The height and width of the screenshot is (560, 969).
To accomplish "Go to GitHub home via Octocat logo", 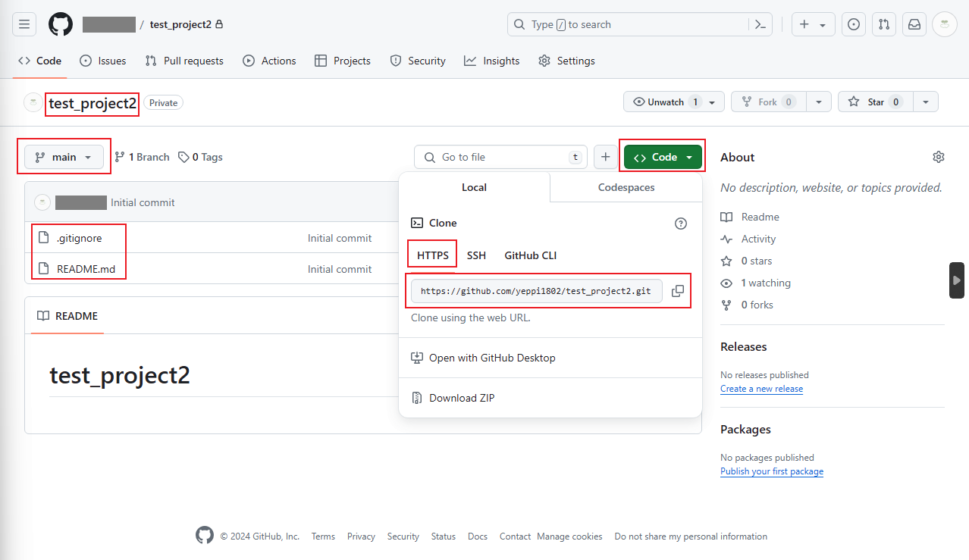I will click(61, 24).
